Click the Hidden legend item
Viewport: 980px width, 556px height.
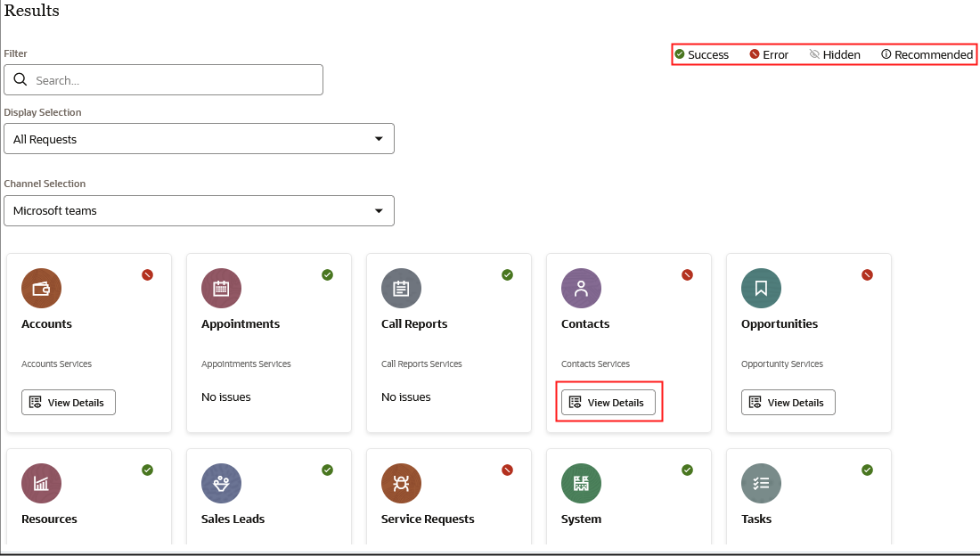835,54
